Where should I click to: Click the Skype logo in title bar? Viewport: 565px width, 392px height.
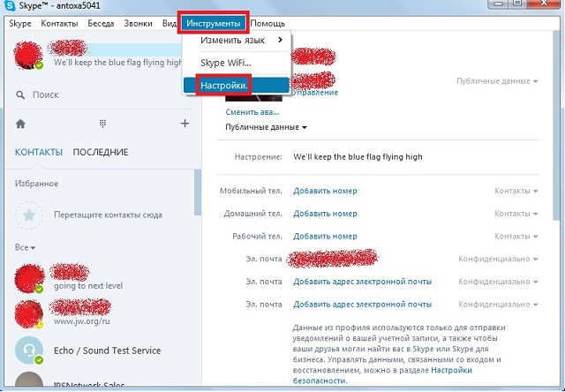10,6
